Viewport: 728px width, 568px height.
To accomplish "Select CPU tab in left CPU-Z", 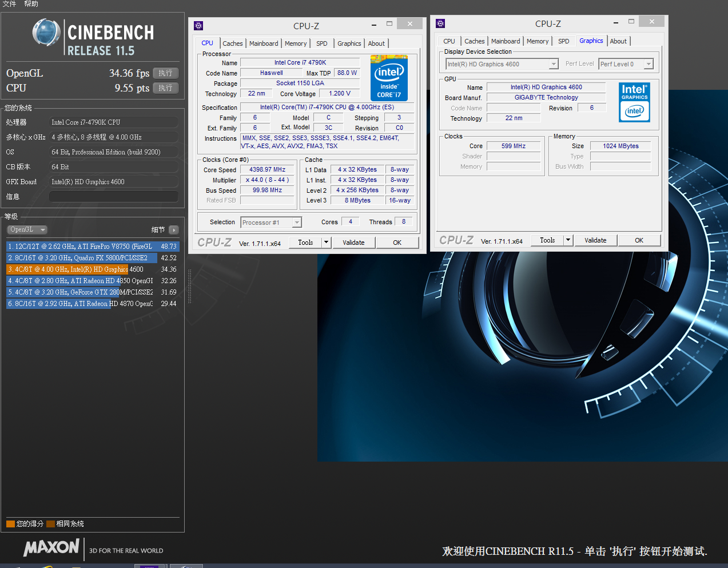I will pos(207,43).
